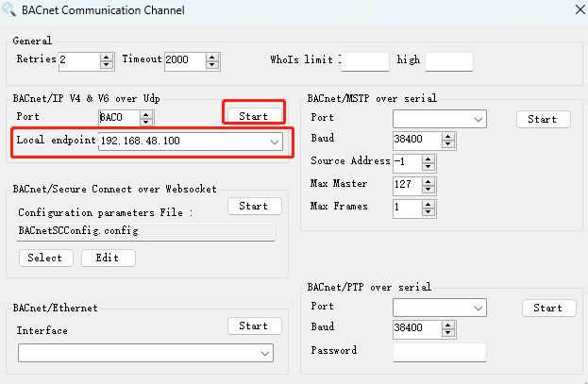Click the BAC0 port field
Viewport: 588px width, 384px height.
point(119,118)
